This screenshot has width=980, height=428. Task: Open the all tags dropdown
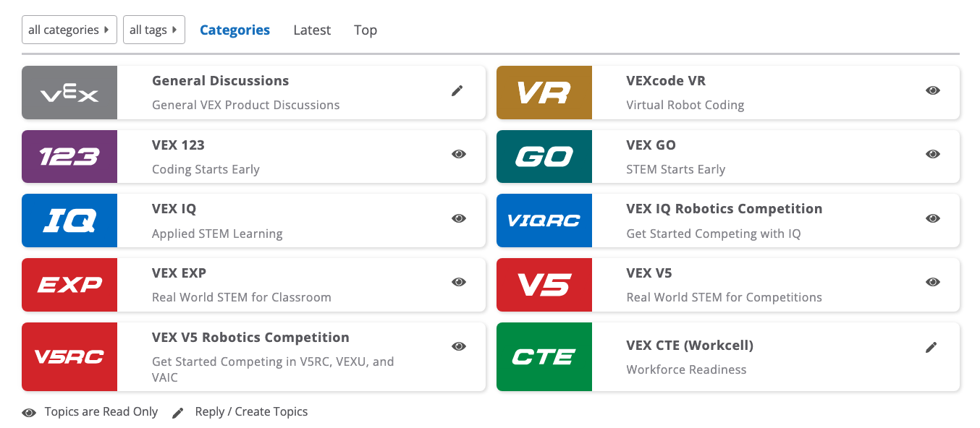(x=153, y=30)
